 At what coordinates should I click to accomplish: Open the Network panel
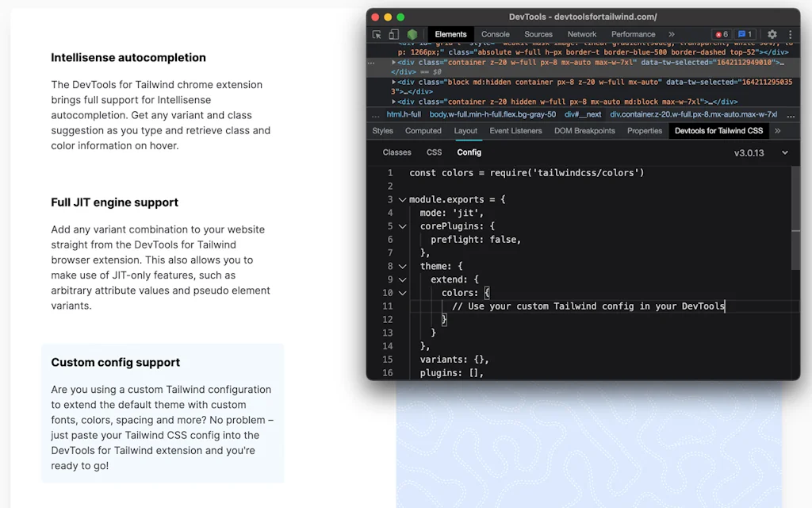(581, 34)
